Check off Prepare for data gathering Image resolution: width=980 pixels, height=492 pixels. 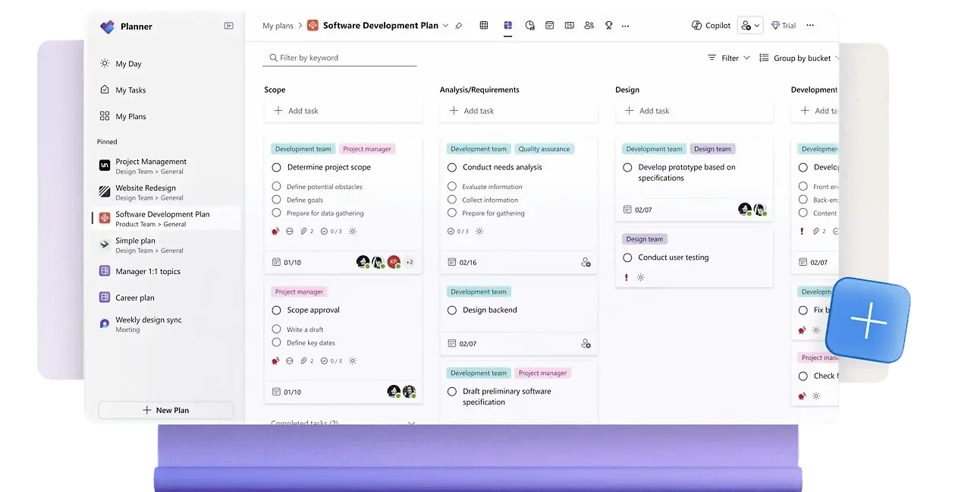point(276,213)
